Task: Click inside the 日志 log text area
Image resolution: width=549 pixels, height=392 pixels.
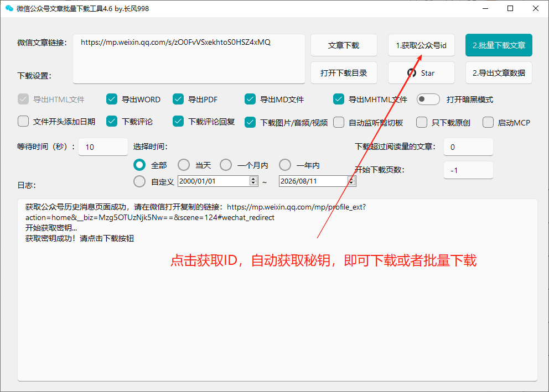Action: (x=277, y=290)
